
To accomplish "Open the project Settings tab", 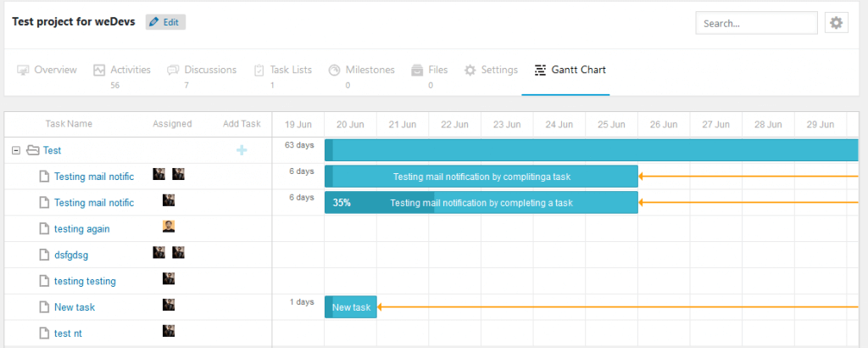I will [x=491, y=70].
